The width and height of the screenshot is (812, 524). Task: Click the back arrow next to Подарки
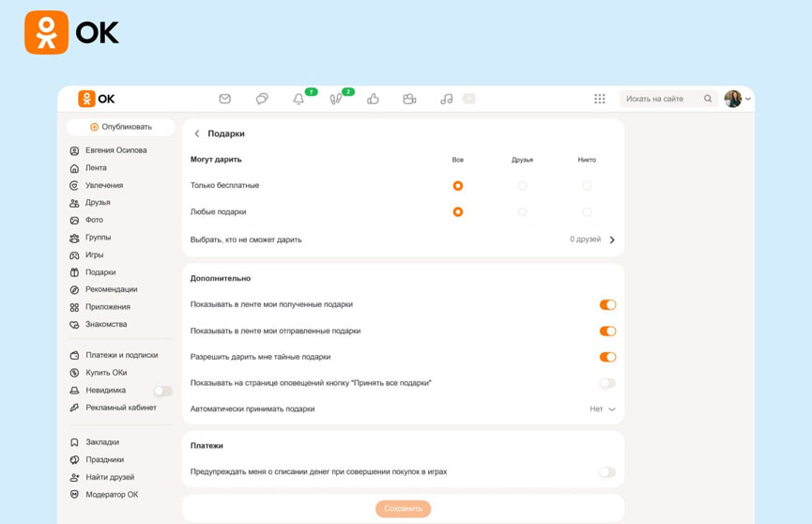click(197, 134)
